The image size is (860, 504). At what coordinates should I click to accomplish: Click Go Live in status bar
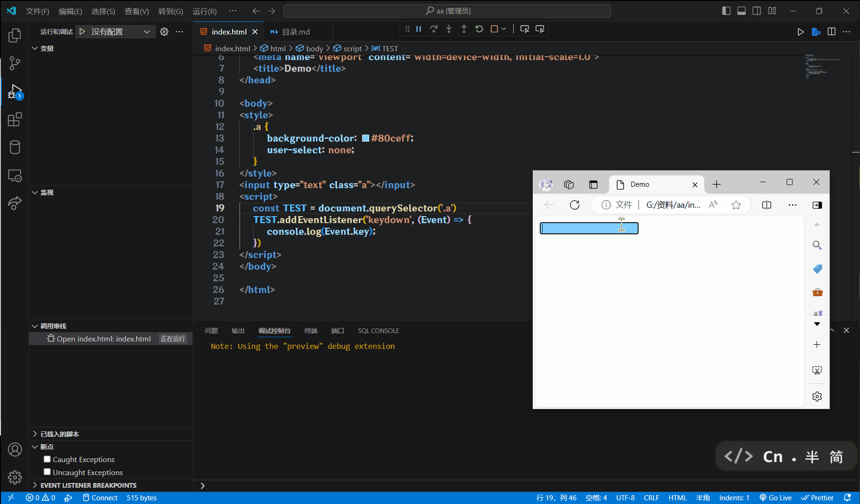point(776,497)
